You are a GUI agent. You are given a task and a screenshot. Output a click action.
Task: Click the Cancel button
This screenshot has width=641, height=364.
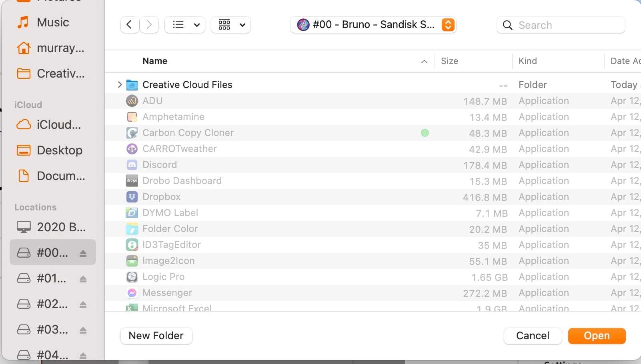coord(533,336)
